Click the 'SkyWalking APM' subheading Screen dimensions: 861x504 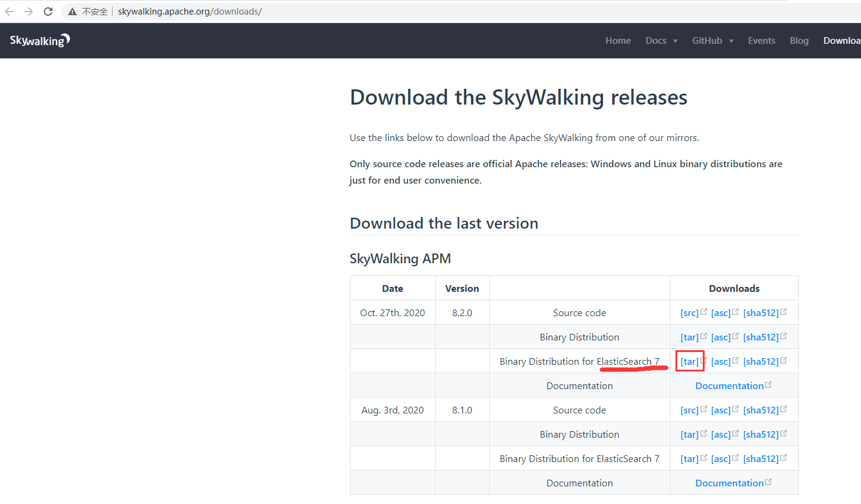[x=400, y=258]
